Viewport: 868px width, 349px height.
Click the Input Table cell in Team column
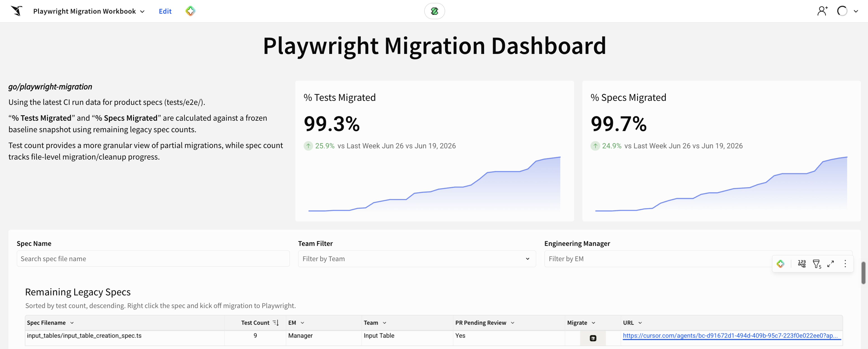coord(407,338)
